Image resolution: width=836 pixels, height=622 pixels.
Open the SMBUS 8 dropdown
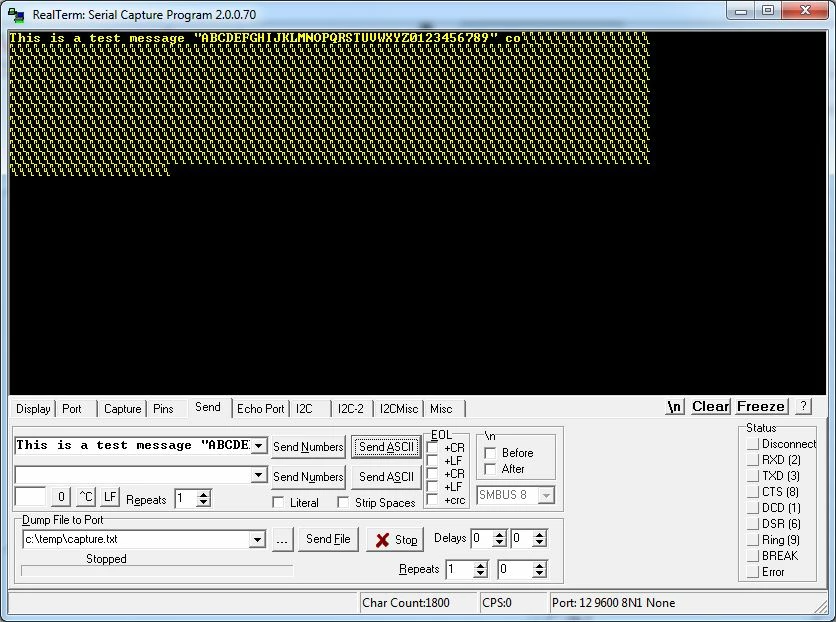click(546, 495)
